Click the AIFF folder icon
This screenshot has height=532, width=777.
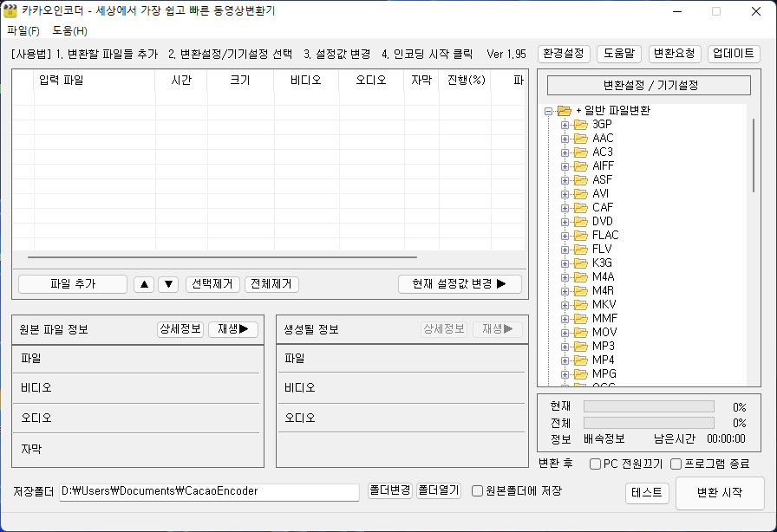tap(581, 166)
